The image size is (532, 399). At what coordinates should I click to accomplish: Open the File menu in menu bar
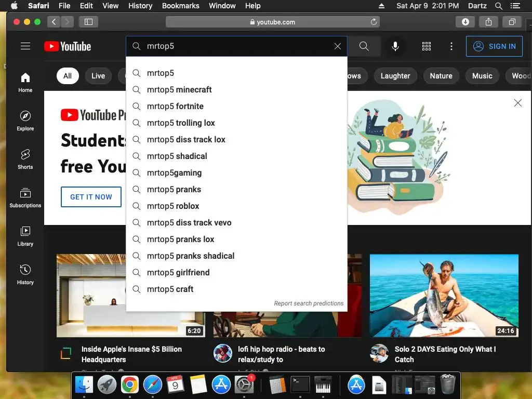click(64, 6)
